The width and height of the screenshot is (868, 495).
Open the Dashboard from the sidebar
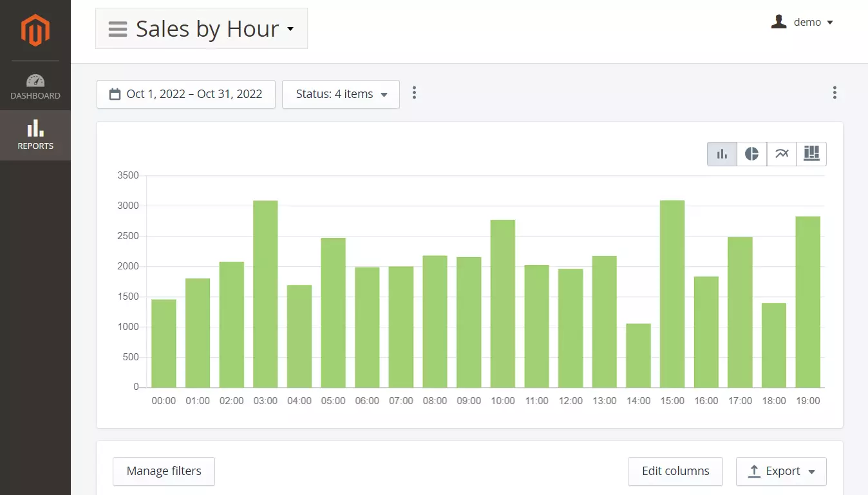click(35, 87)
